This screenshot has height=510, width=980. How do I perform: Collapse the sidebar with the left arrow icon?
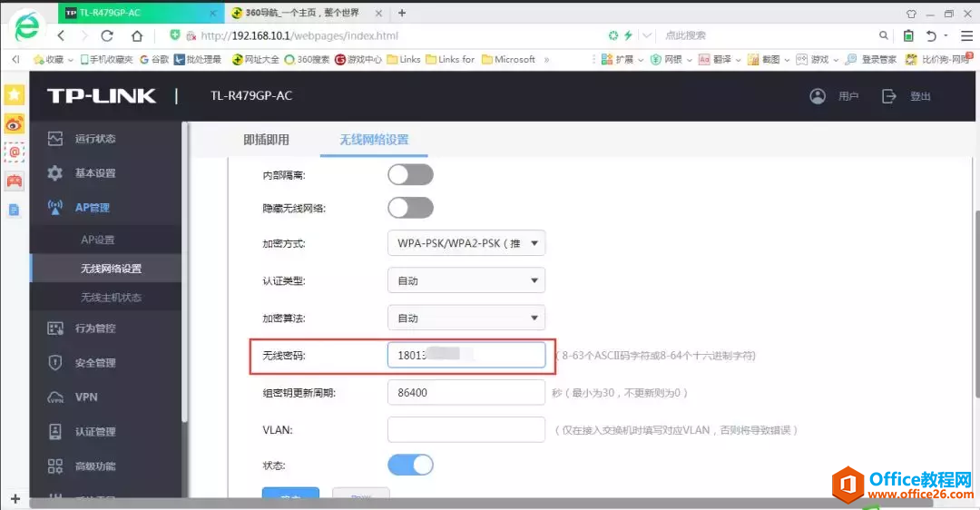15,59
